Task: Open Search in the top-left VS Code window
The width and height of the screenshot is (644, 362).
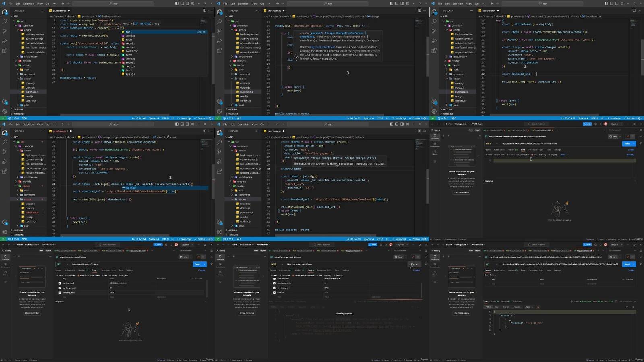Action: 5,21
